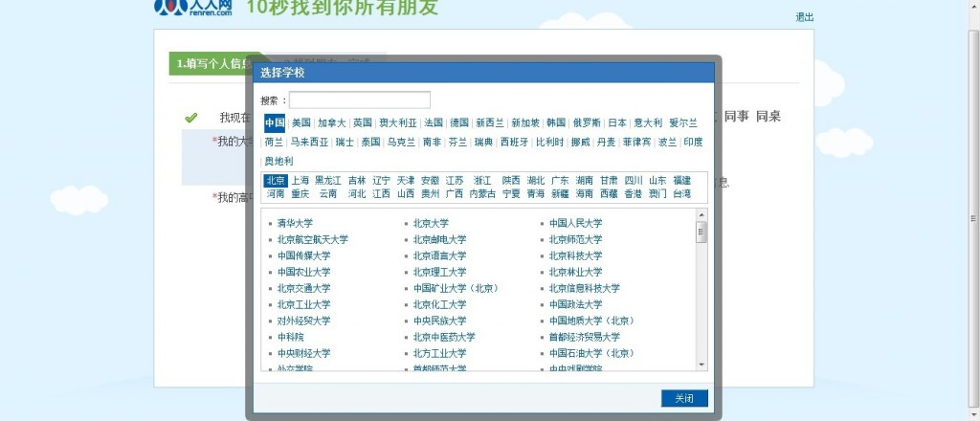This screenshot has width=980, height=421.
Task: Click the scrollbar up arrow in school list
Action: point(702,215)
